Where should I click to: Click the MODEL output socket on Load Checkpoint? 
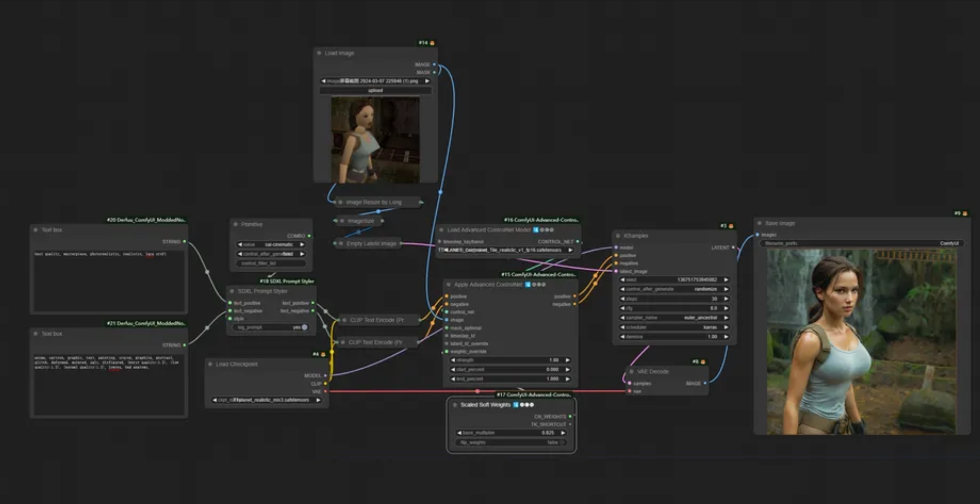click(325, 376)
